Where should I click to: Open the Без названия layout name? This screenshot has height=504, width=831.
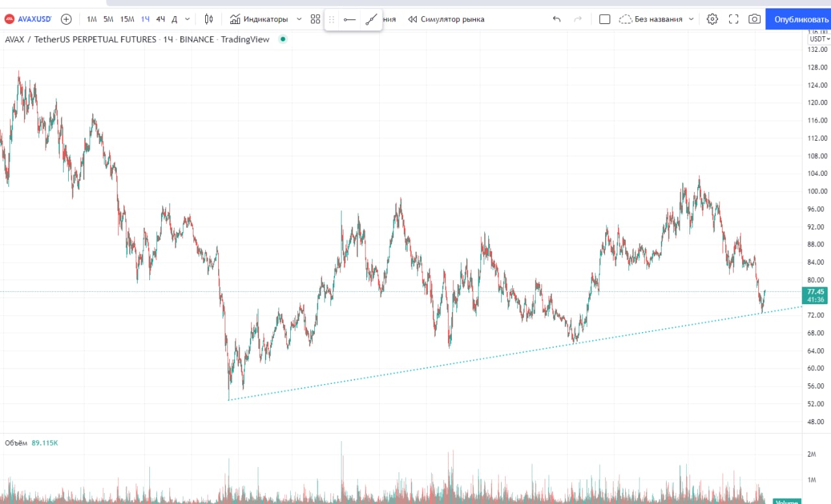658,19
